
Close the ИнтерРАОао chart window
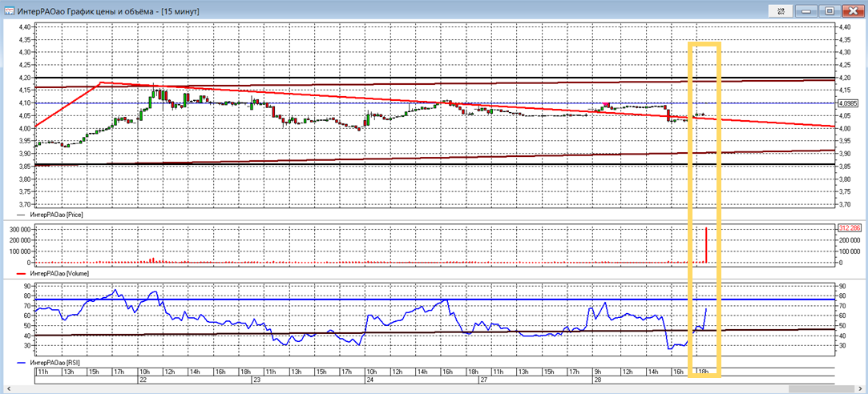pyautogui.click(x=851, y=11)
